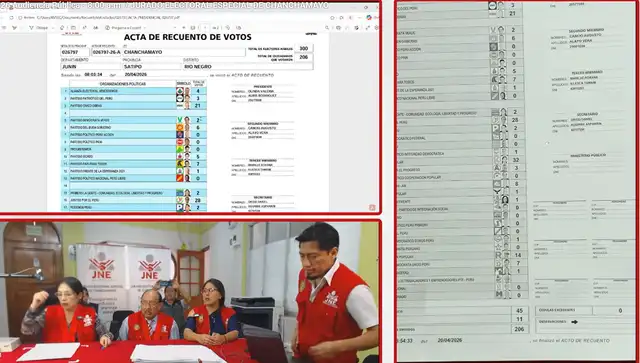Click the mesa number field 026797
Image resolution: width=640 pixels, height=363 pixels.
pyautogui.click(x=75, y=52)
